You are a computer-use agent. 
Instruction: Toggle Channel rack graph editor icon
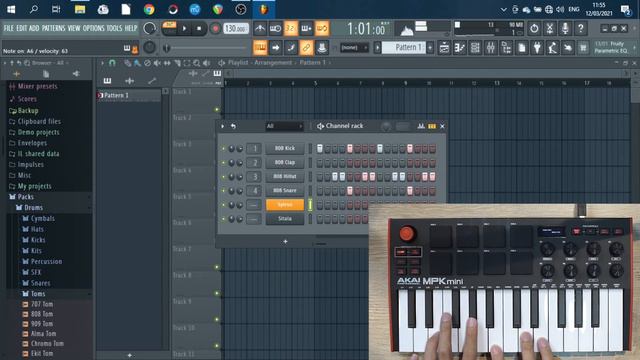pos(421,126)
